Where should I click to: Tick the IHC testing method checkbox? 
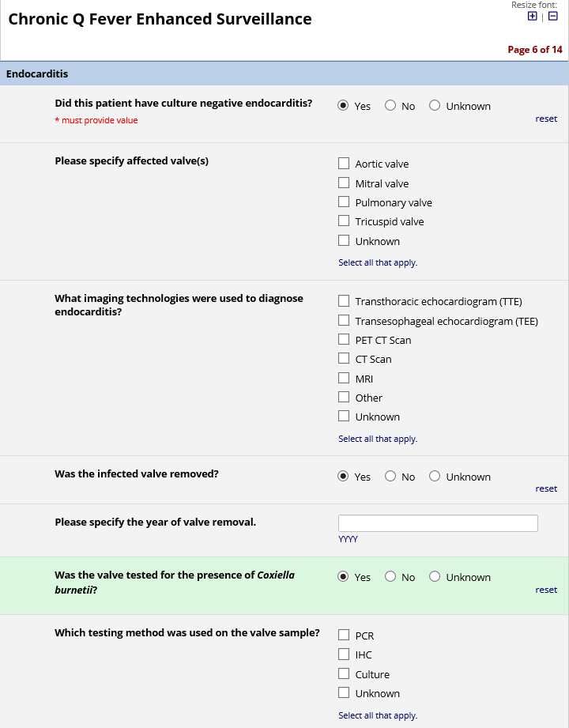click(x=344, y=654)
